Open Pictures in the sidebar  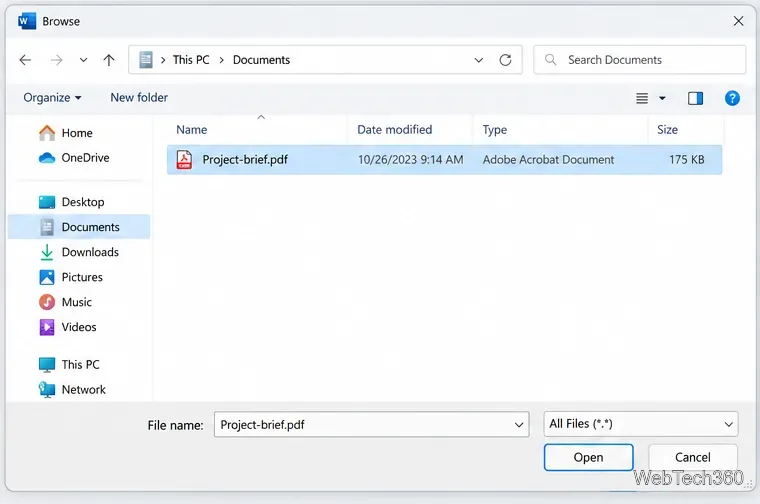pos(71,277)
